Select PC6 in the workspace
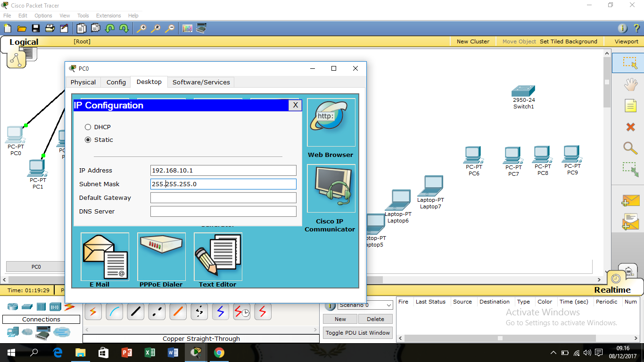This screenshot has width=644, height=362. click(473, 155)
